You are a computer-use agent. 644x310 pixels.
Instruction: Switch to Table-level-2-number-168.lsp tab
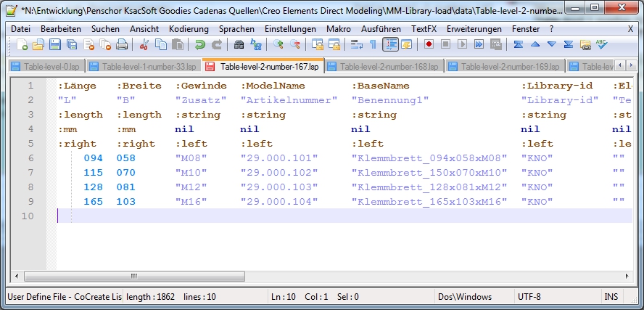point(389,67)
